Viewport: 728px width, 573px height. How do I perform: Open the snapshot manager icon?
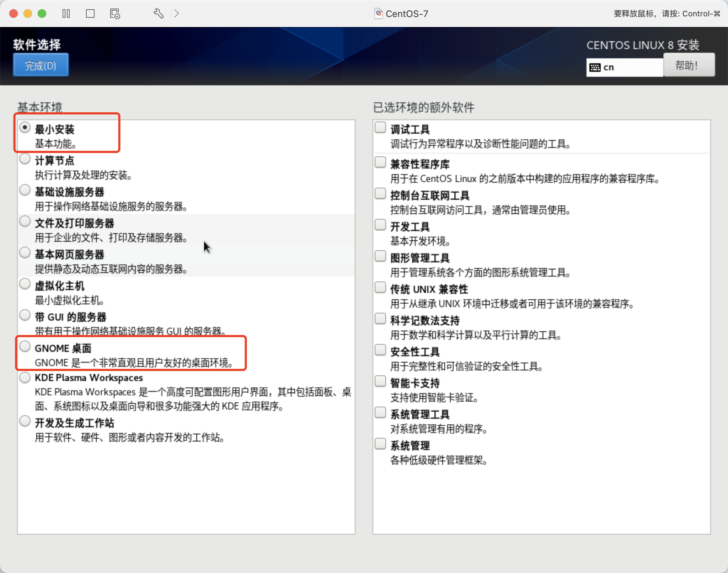115,14
